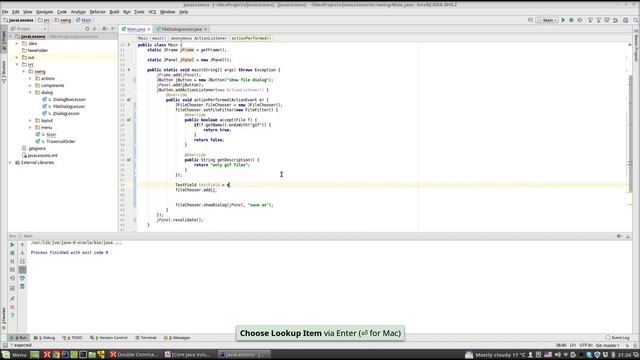Open the Terminal tool window tab
This screenshot has width=640, height=360.
point(146,338)
